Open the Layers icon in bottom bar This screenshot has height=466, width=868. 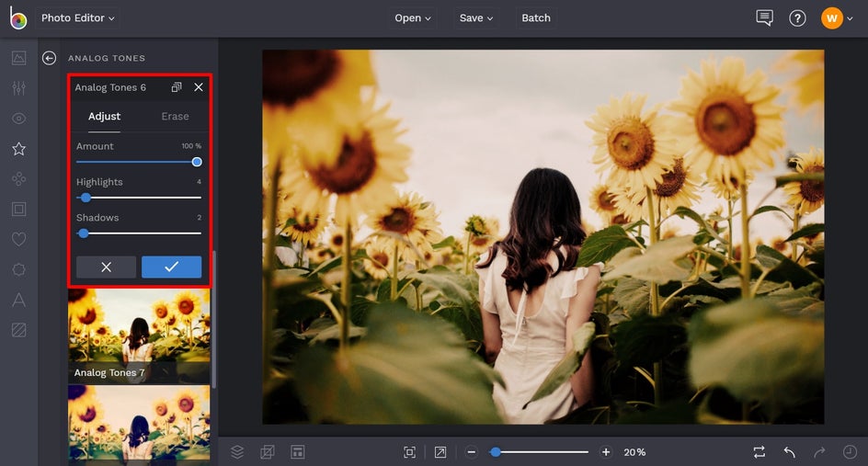(x=237, y=452)
